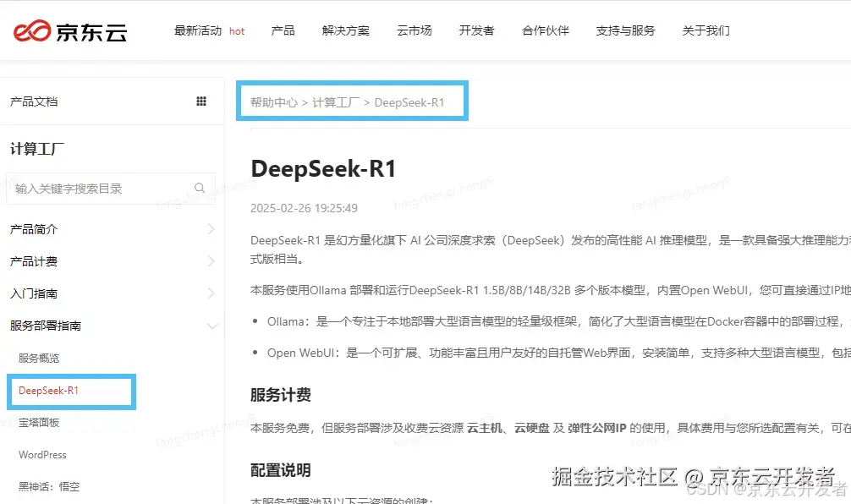This screenshot has height=504, width=851.
Task: Click the JD Cloud logo
Action: pos(70,31)
